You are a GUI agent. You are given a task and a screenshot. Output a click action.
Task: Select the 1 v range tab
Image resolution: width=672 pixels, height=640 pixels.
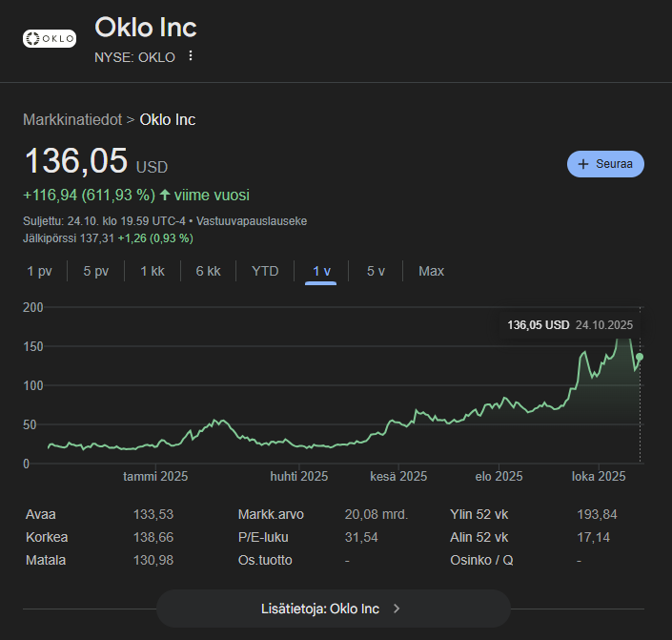321,271
